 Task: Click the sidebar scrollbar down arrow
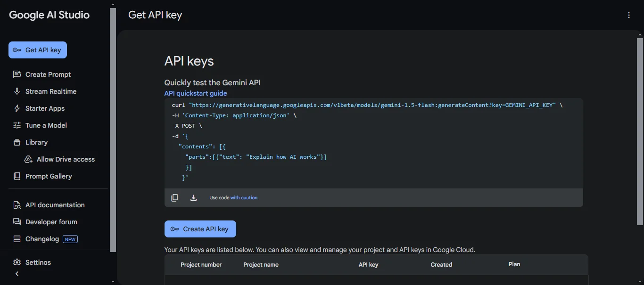point(113,281)
